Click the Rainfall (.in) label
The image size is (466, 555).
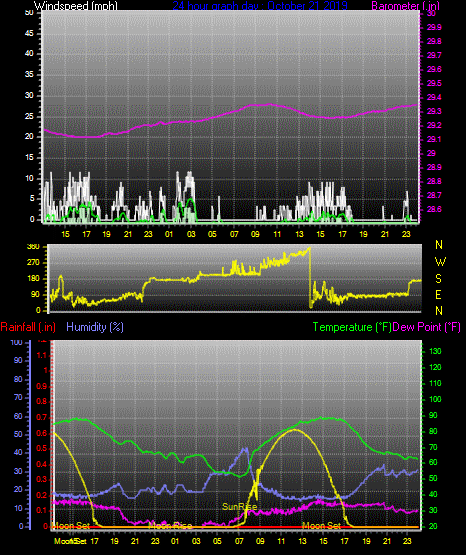[28, 327]
